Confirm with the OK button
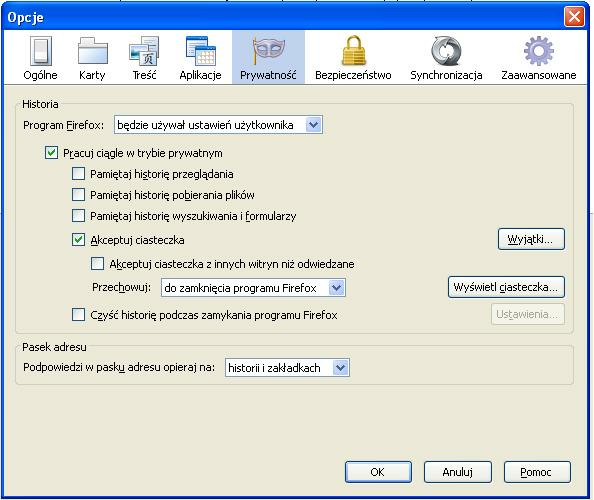 (x=378, y=472)
